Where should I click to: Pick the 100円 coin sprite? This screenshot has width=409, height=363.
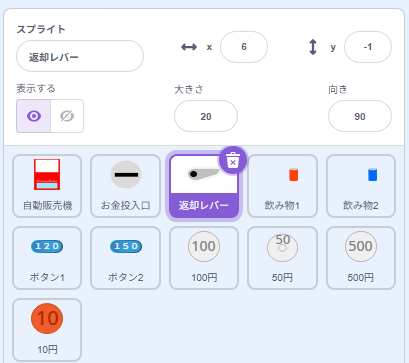tap(204, 258)
